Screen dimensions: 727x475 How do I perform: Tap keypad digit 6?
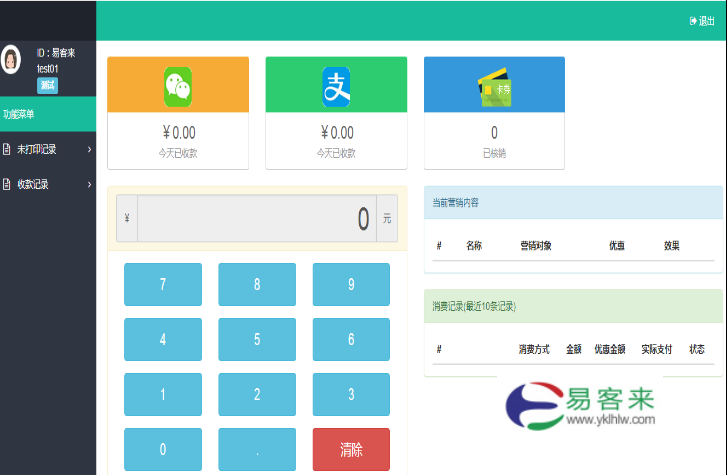(351, 340)
